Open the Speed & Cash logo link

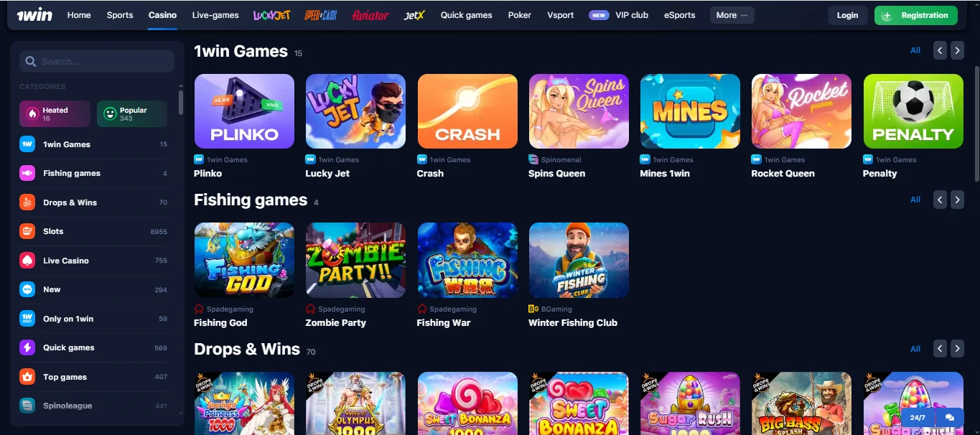coord(321,15)
